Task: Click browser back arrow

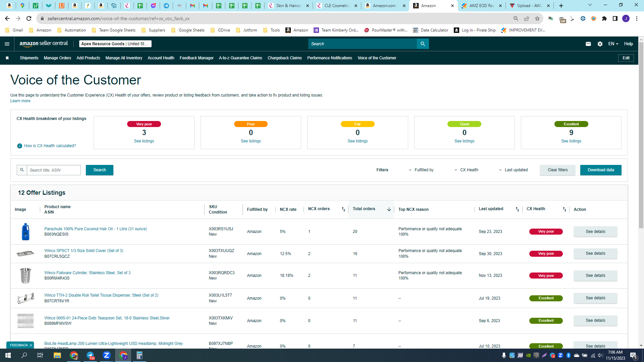Action: click(7, 18)
